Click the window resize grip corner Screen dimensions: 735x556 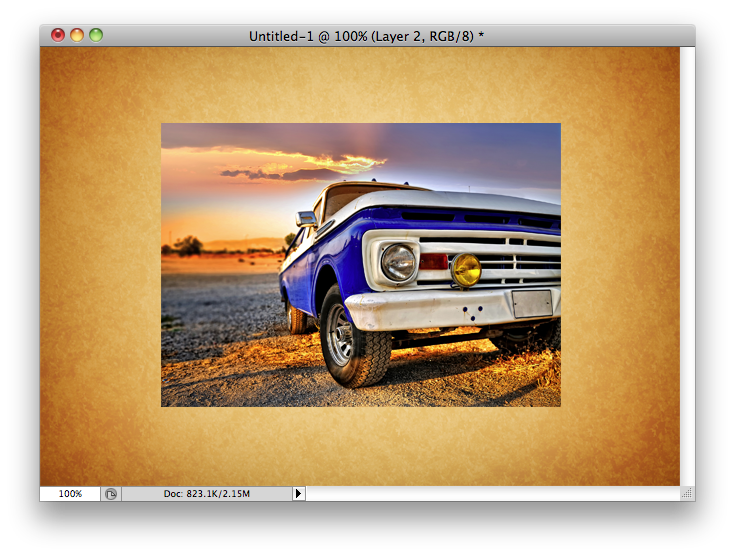(x=687, y=493)
